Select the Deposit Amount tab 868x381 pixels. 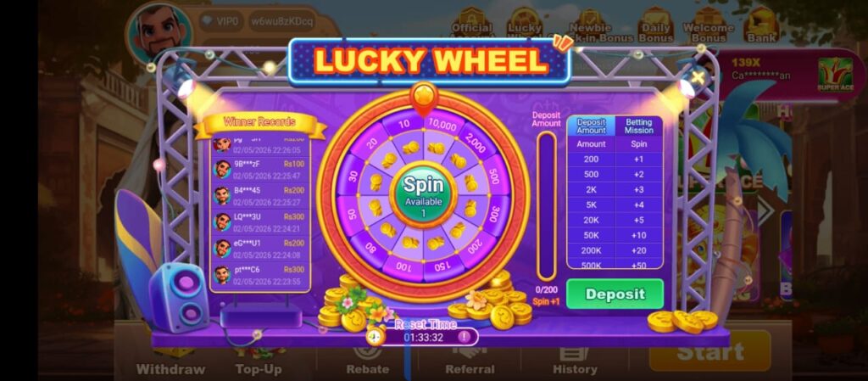(591, 126)
